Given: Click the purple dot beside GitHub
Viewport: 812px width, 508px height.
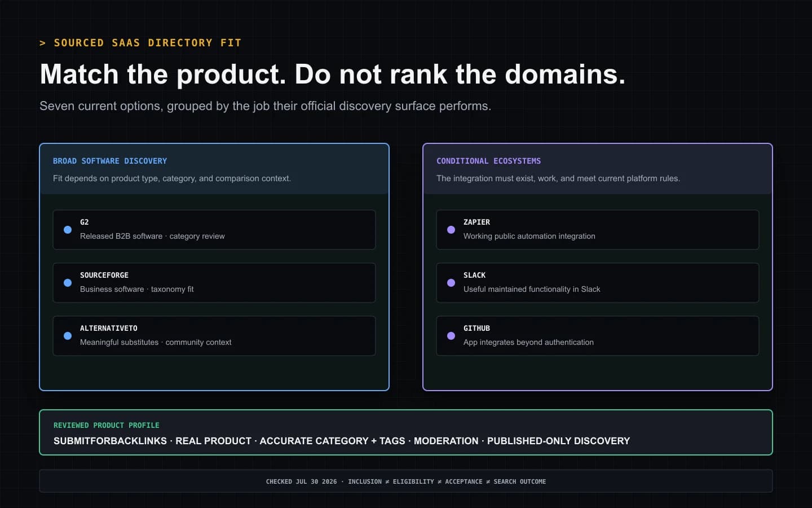Looking at the screenshot, I should [x=451, y=336].
